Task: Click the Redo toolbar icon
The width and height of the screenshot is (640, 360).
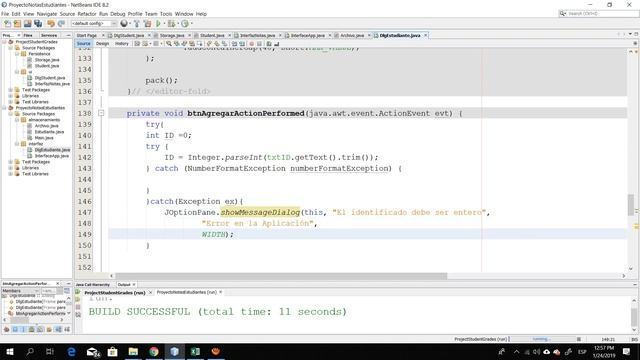Action: (x=61, y=24)
